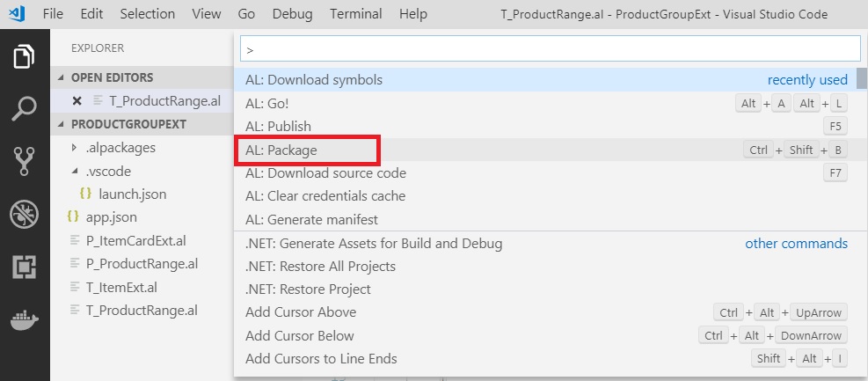Image resolution: width=868 pixels, height=381 pixels.
Task: Click the command list scrollbar
Action: pos(862,79)
